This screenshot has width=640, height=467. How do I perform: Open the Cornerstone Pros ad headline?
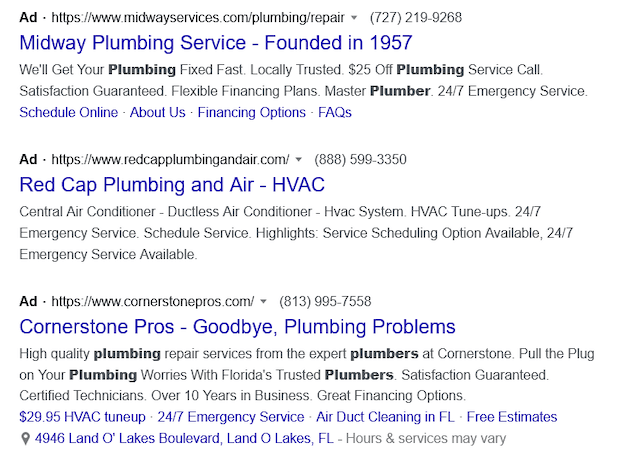(x=237, y=327)
